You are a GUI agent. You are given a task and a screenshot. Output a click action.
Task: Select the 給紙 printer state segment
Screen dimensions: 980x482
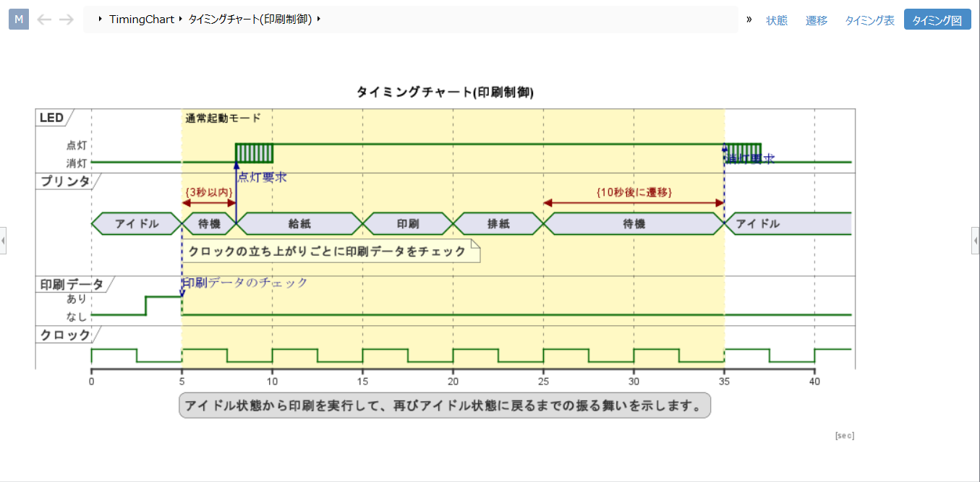tap(299, 224)
